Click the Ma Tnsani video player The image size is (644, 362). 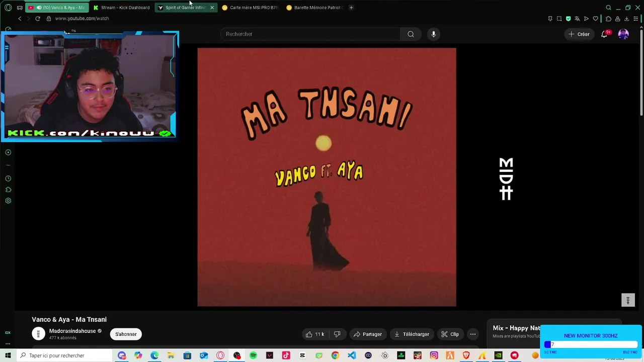[x=327, y=177]
